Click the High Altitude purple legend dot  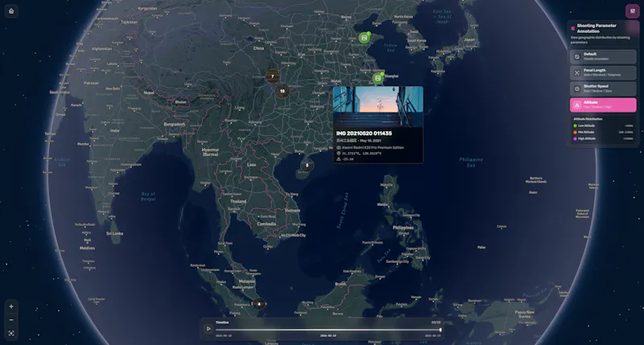(575, 138)
